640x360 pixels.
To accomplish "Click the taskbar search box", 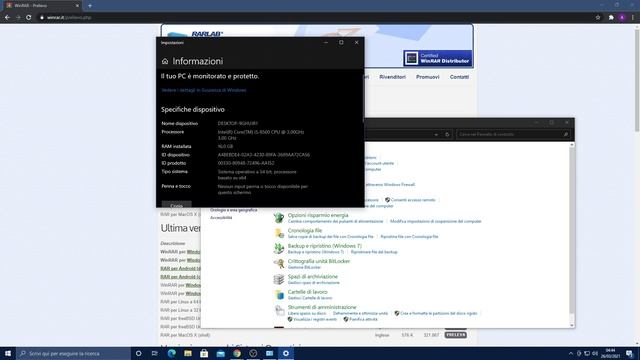I will (x=73, y=353).
